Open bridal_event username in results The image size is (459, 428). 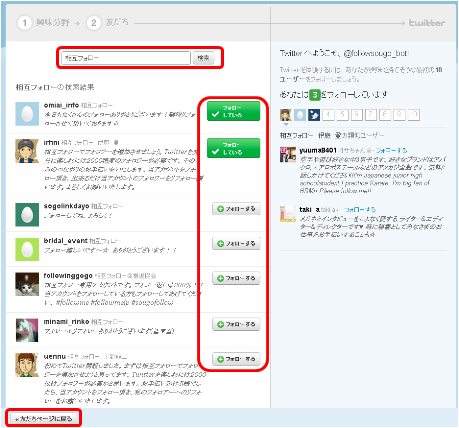click(x=66, y=241)
